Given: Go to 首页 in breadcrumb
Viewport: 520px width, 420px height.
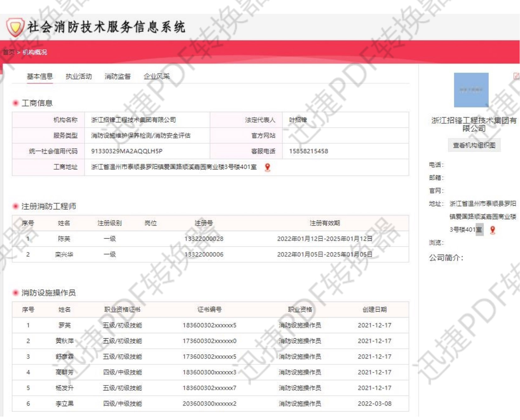Looking at the screenshot, I should click(x=8, y=52).
